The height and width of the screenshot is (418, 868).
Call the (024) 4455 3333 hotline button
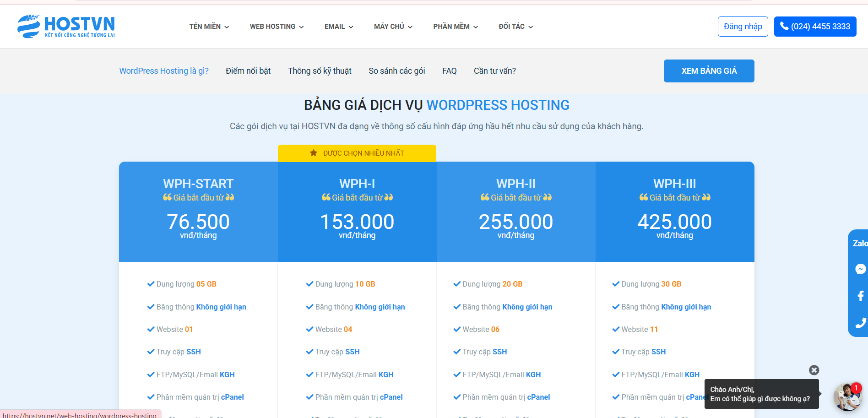pos(815,27)
